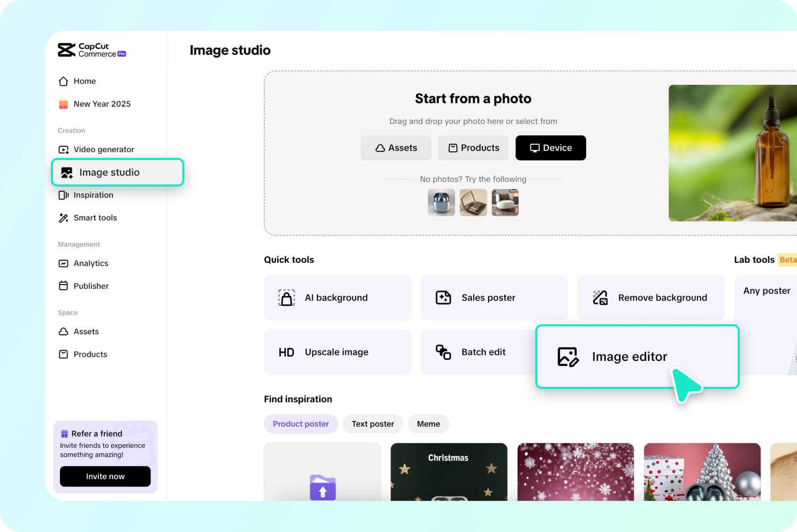Open the New Year 2025 page
The image size is (797, 532).
(102, 104)
